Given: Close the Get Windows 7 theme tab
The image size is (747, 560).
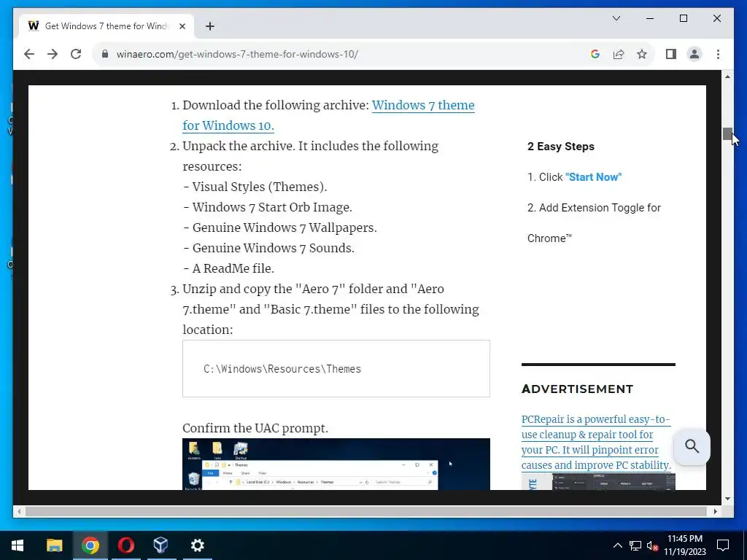Looking at the screenshot, I should coord(182,26).
